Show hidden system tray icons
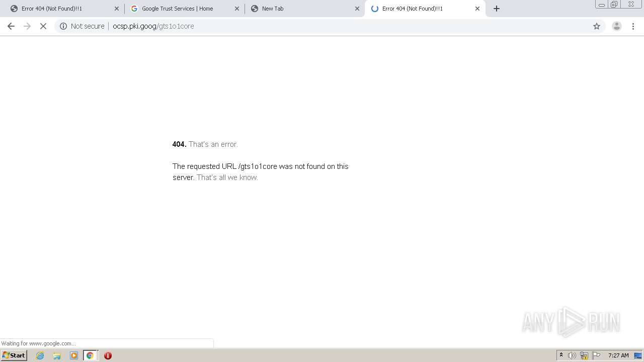644x362 pixels. tap(561, 355)
